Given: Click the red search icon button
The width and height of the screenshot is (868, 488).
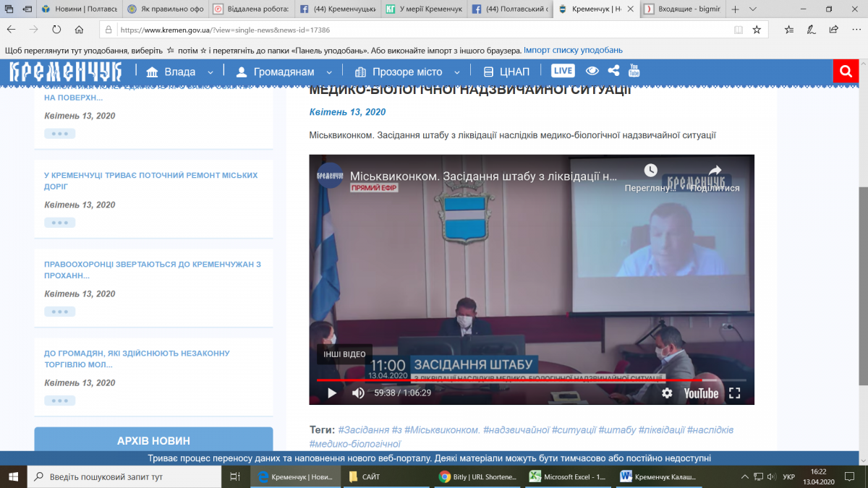Looking at the screenshot, I should (x=844, y=72).
